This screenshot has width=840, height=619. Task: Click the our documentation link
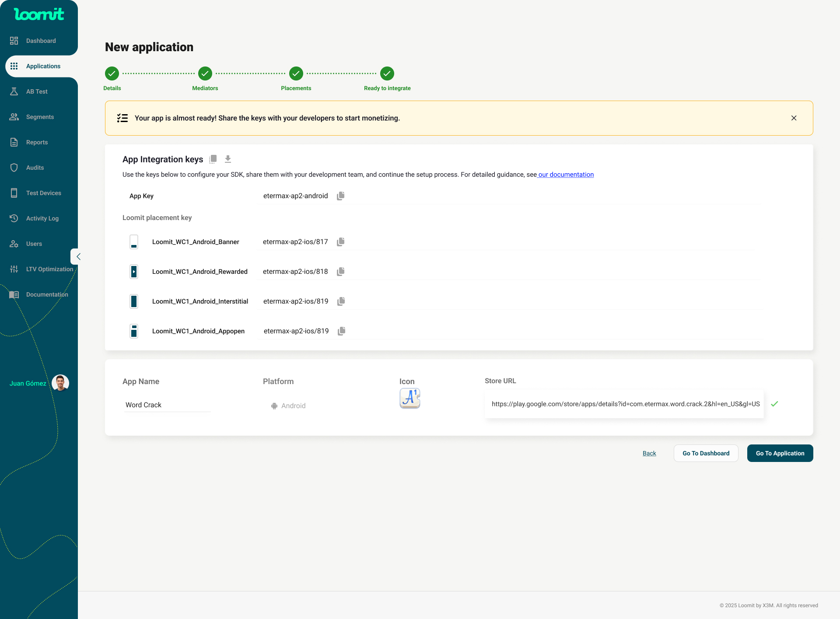tap(566, 175)
